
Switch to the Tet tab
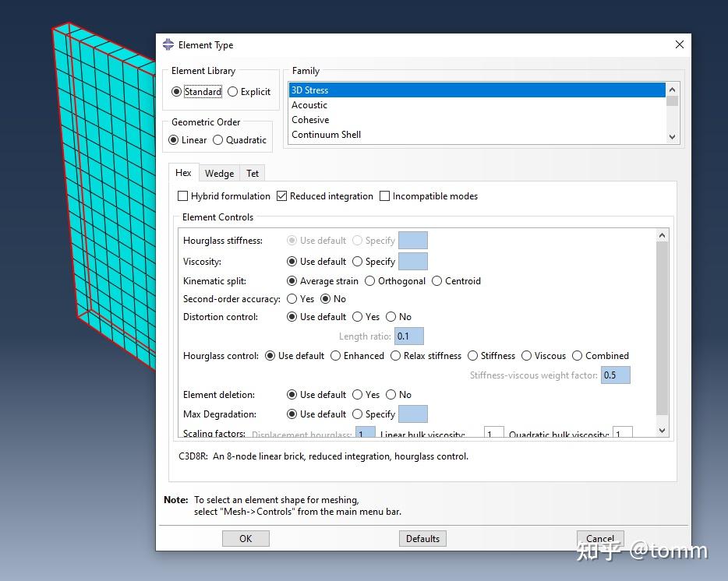(253, 173)
